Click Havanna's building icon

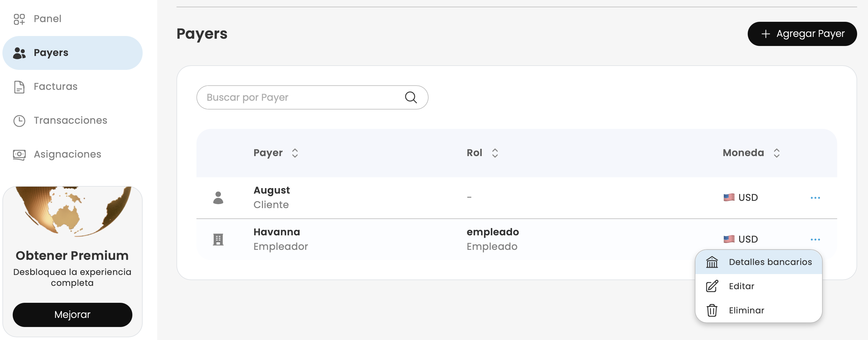(218, 240)
